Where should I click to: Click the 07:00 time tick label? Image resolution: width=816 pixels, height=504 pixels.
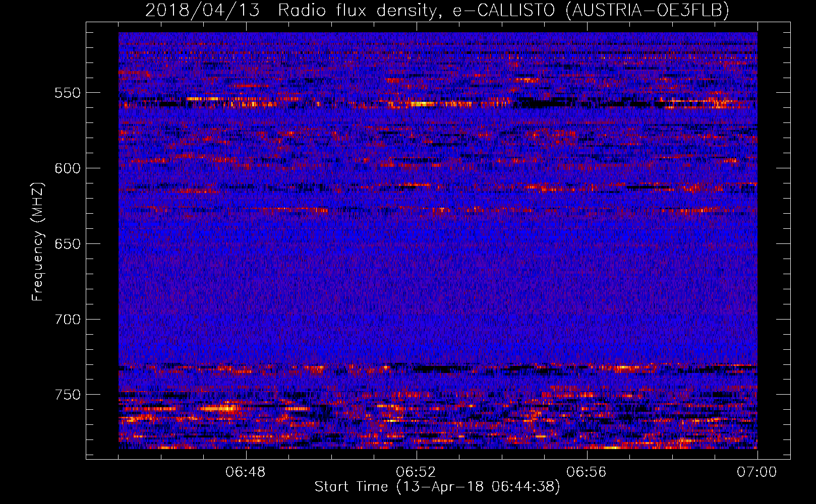(x=757, y=472)
